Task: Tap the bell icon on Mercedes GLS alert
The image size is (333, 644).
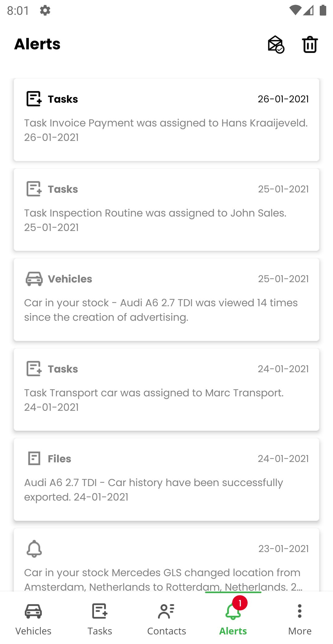Action: click(34, 548)
